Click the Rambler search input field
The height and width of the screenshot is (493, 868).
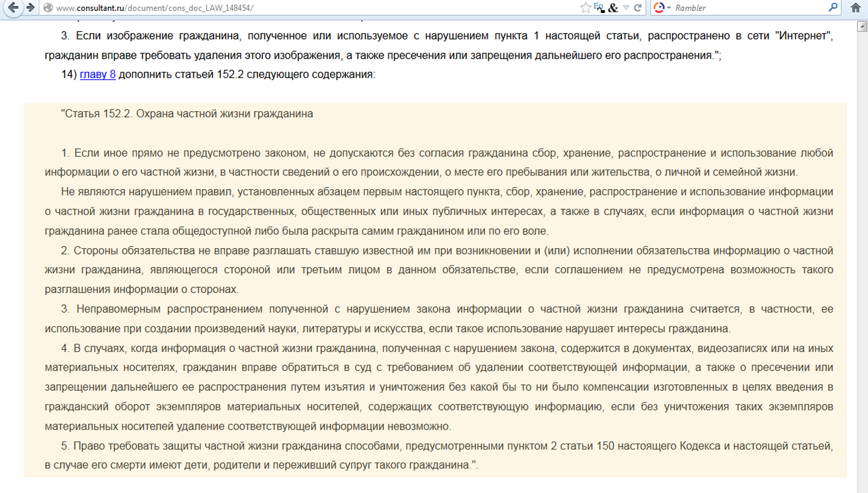[745, 8]
